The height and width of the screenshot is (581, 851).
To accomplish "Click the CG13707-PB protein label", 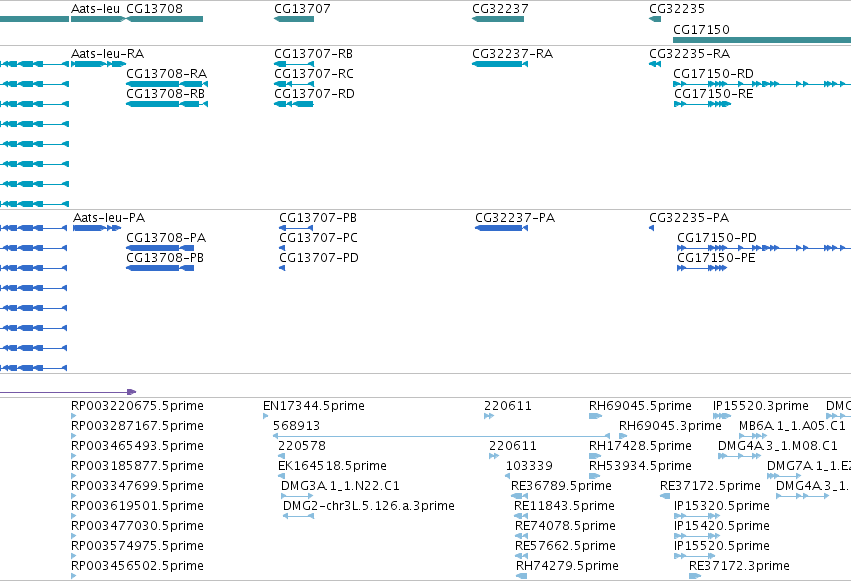I will 317,218.
